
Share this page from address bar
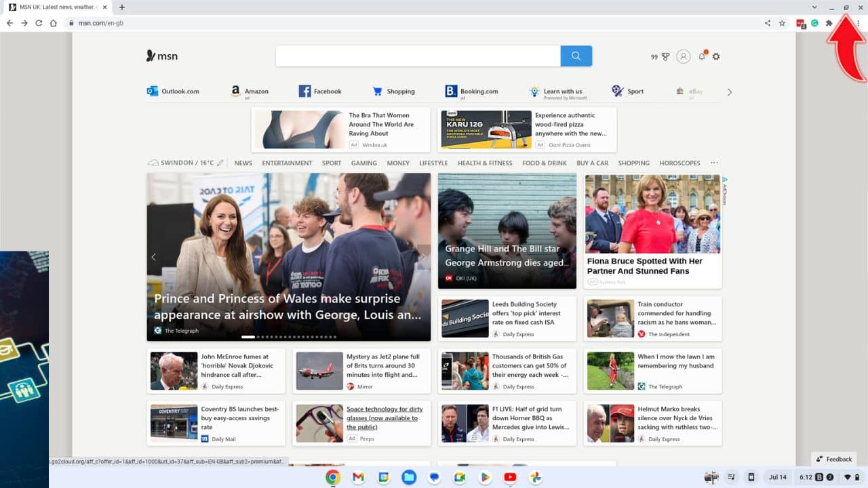coord(768,23)
